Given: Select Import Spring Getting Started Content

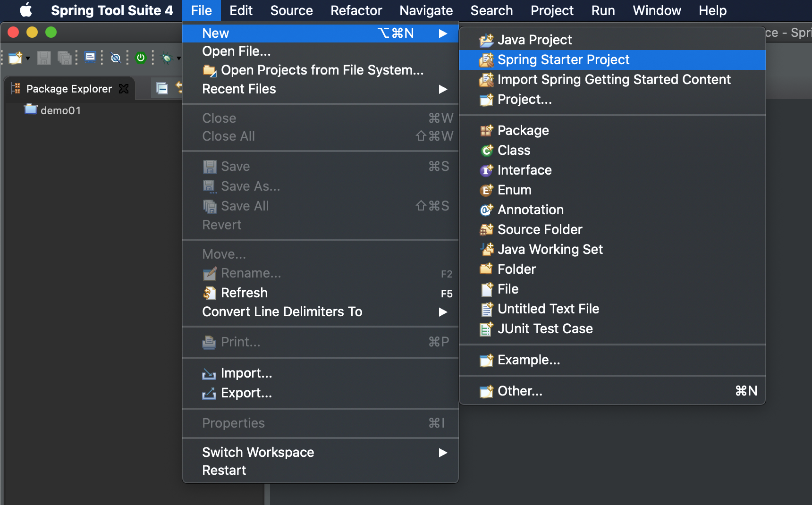Looking at the screenshot, I should click(x=612, y=79).
